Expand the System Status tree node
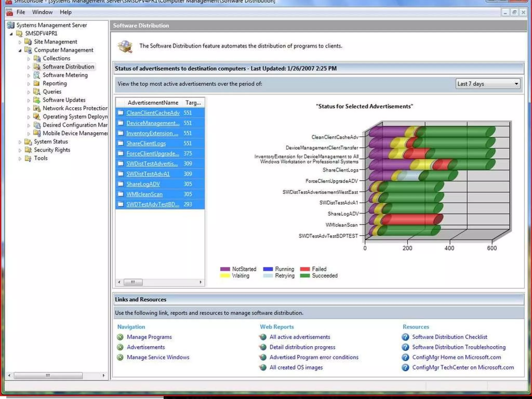Screen dimensions: 532x399 click(x=20, y=142)
